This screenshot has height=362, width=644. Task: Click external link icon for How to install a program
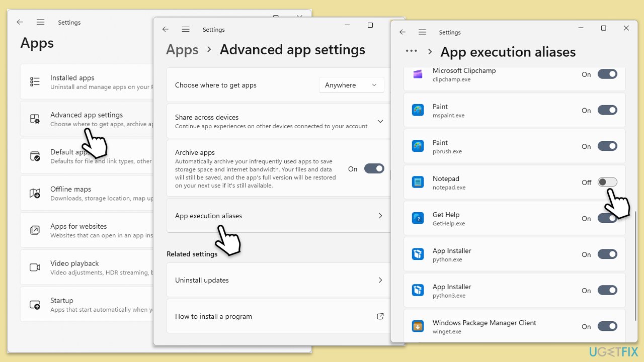point(380,316)
